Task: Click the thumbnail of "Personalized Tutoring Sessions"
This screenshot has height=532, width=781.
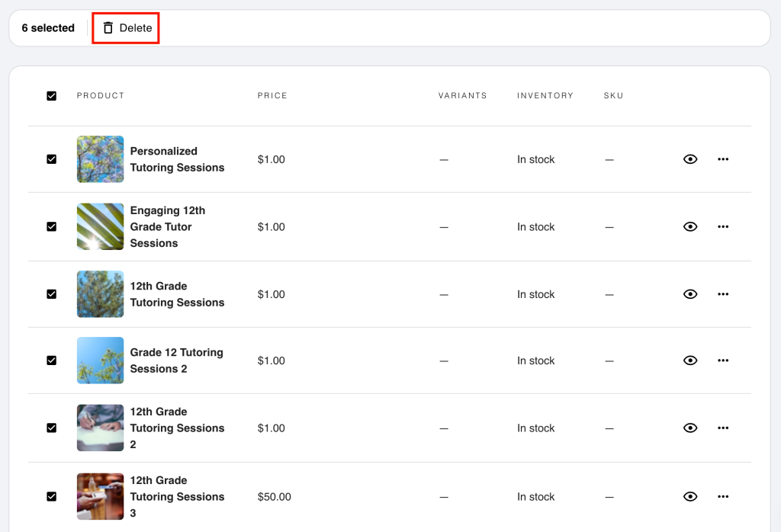Action: pos(100,159)
